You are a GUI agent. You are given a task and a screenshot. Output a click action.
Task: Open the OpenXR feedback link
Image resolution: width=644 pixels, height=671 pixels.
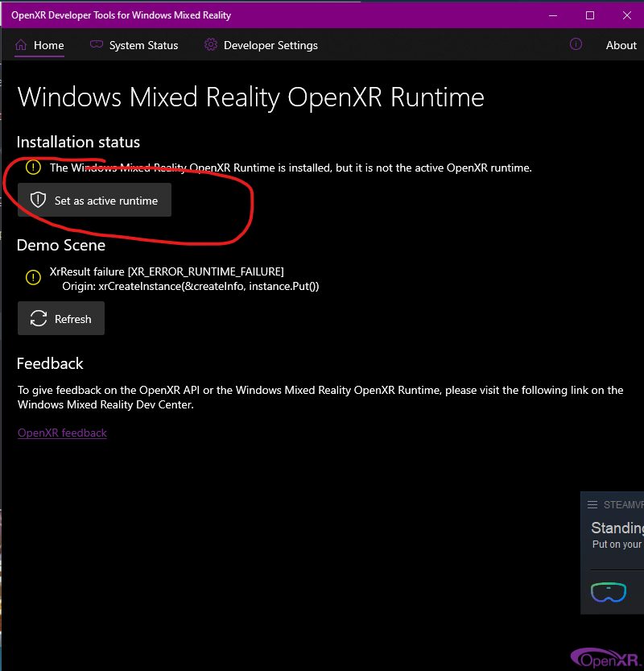pyautogui.click(x=63, y=433)
